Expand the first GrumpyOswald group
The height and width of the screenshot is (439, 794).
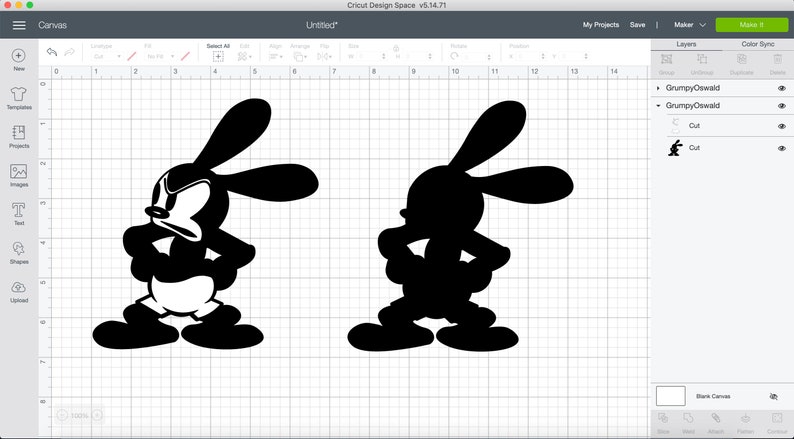point(658,88)
